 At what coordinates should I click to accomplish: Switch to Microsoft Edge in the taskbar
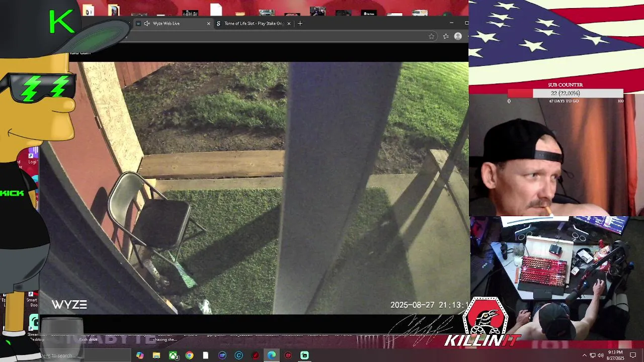coord(272,355)
